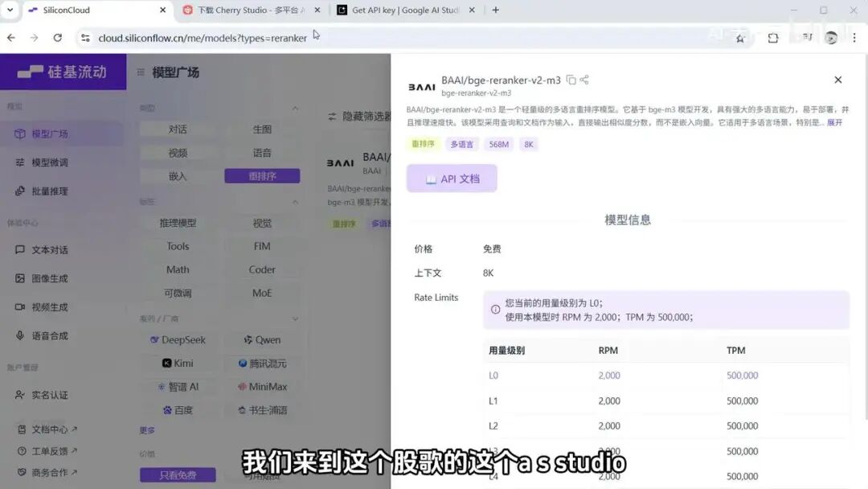Filter by 百度 vendor

178,410
